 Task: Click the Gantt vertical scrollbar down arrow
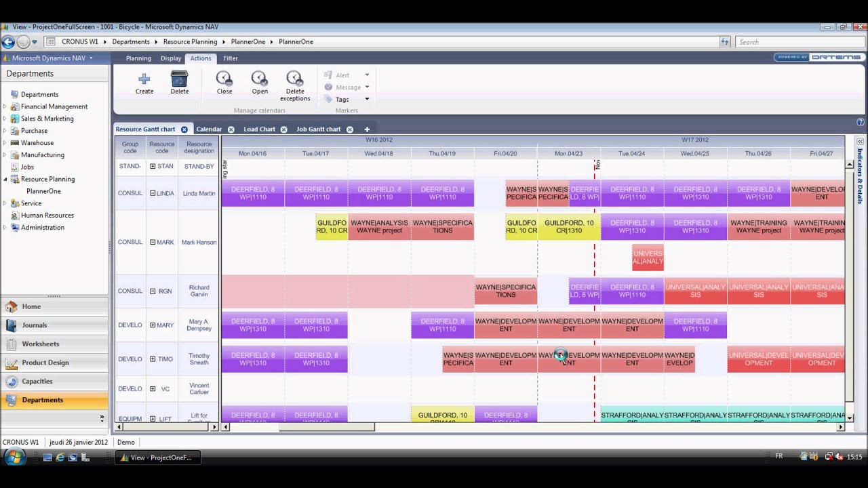point(849,418)
